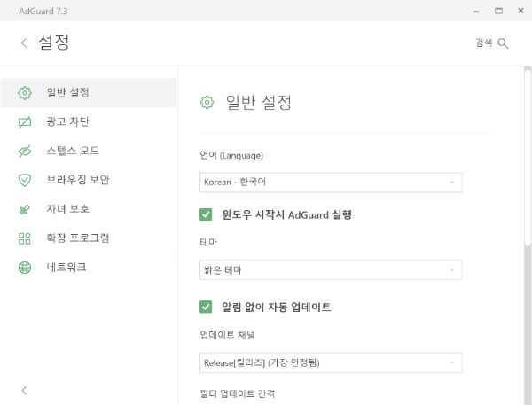Open the 네트워크 settings section

click(x=88, y=268)
